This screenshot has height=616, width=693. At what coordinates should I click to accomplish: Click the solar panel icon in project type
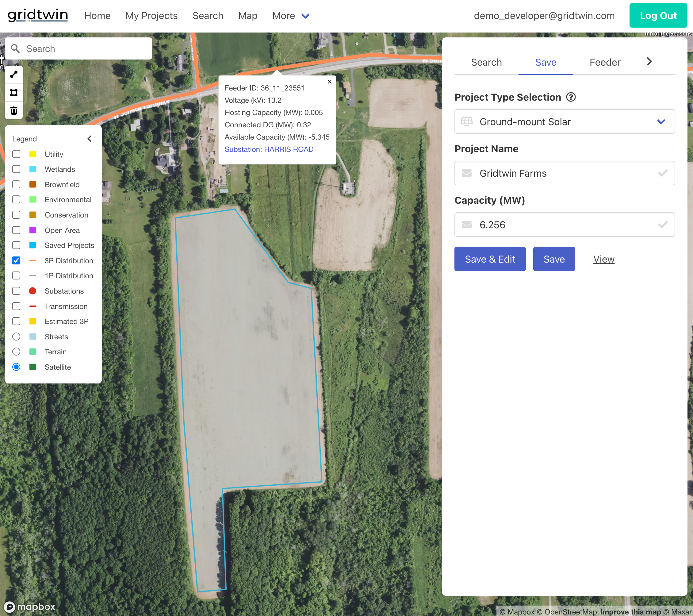pos(467,121)
